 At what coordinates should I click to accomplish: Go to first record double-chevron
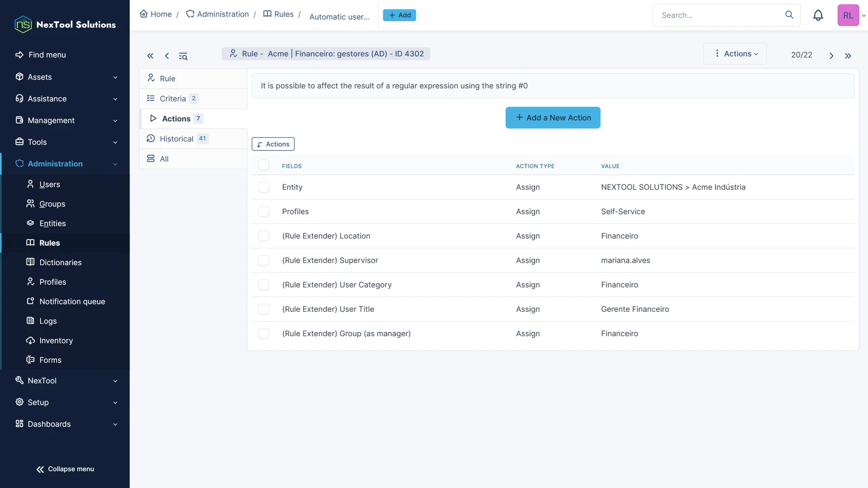tap(150, 56)
